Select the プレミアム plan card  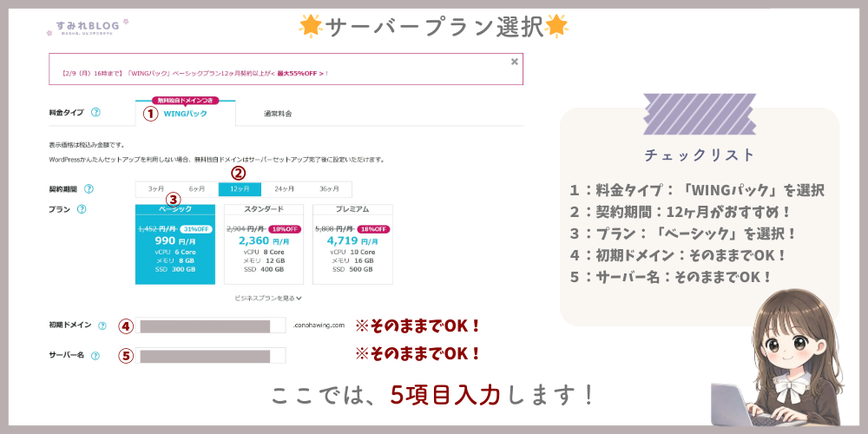point(352,244)
